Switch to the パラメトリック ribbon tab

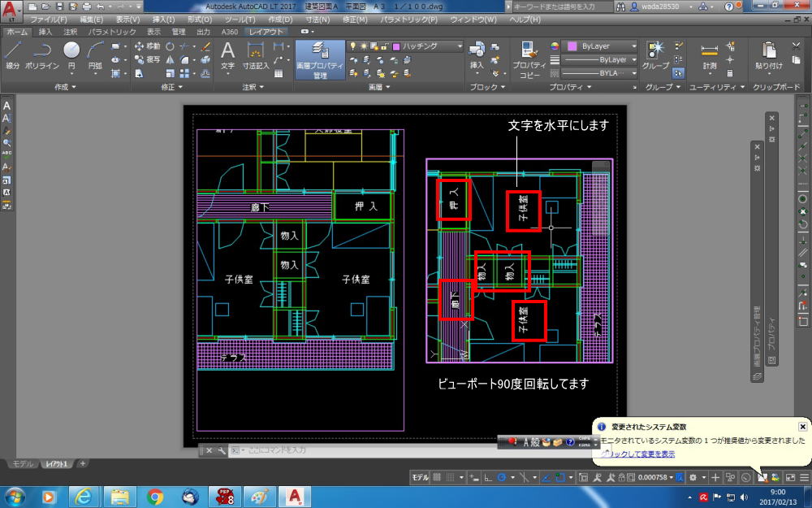(112, 32)
